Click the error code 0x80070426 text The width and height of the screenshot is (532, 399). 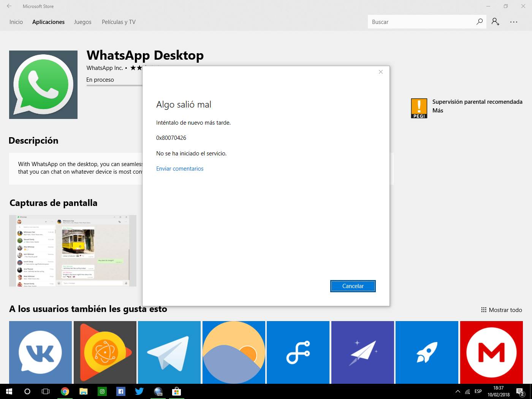171,138
